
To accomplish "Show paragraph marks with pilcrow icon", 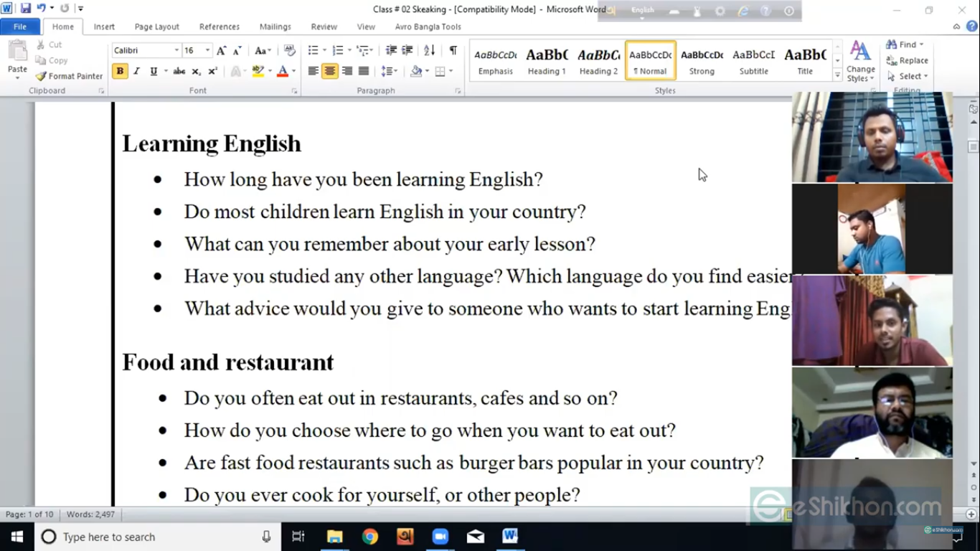I will click(453, 50).
